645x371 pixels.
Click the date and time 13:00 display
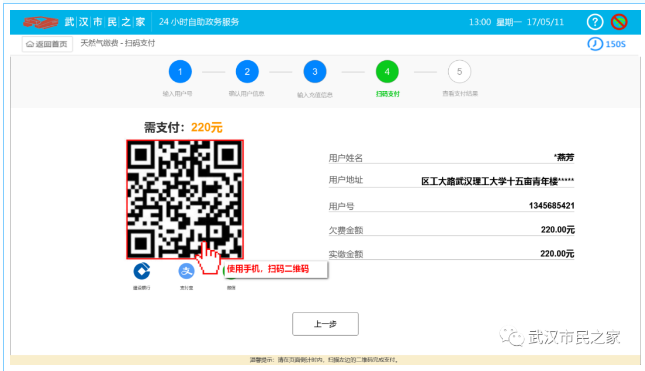[x=516, y=22]
